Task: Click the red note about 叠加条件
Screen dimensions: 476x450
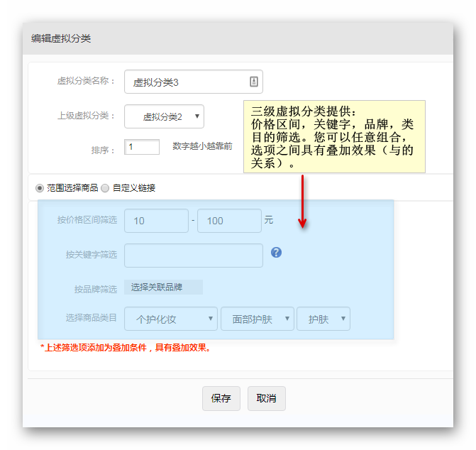Action: [x=126, y=348]
